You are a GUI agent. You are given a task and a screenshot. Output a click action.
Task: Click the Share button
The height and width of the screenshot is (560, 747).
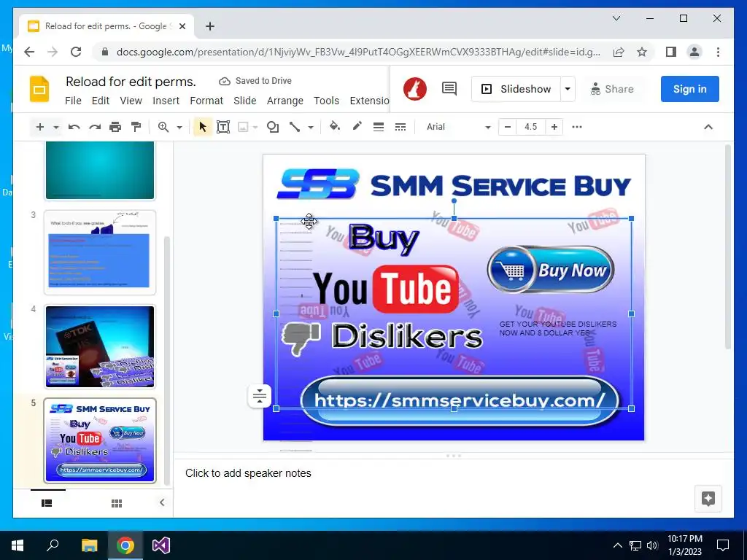(612, 89)
